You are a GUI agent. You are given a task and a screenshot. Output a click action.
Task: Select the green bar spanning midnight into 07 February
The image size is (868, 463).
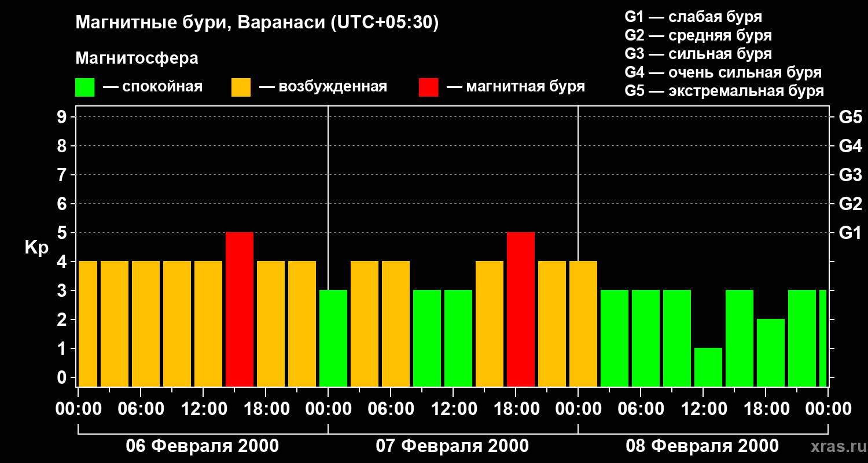pos(333,339)
